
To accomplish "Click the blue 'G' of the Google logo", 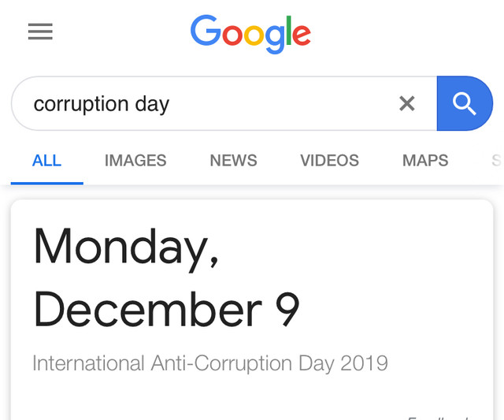I will coord(206,30).
